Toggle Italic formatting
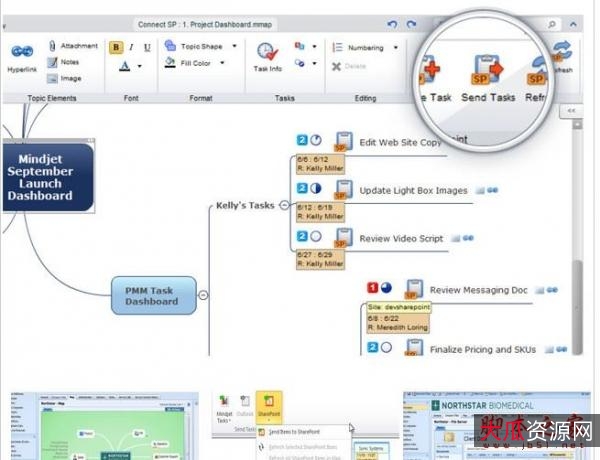 [132, 46]
